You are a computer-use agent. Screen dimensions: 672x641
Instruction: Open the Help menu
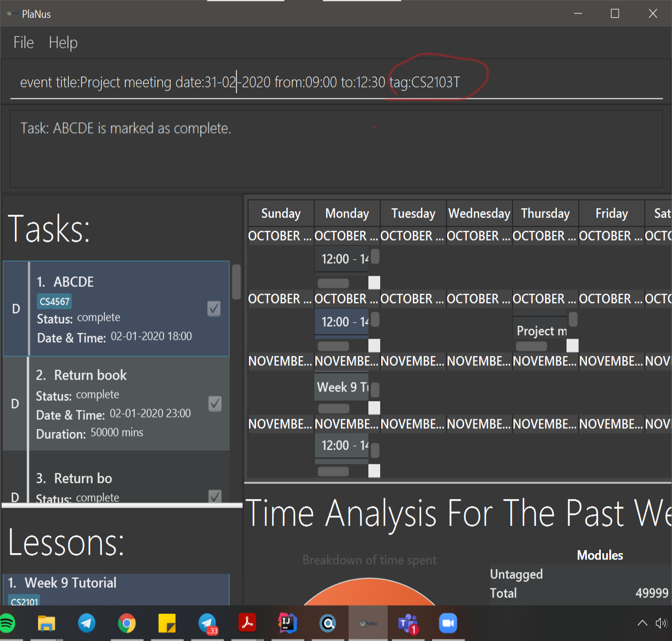point(63,43)
